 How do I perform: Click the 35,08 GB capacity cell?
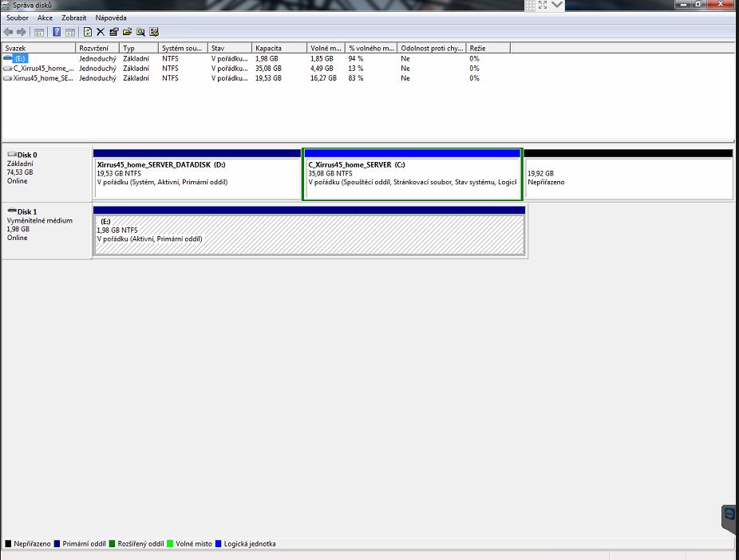[x=268, y=69]
